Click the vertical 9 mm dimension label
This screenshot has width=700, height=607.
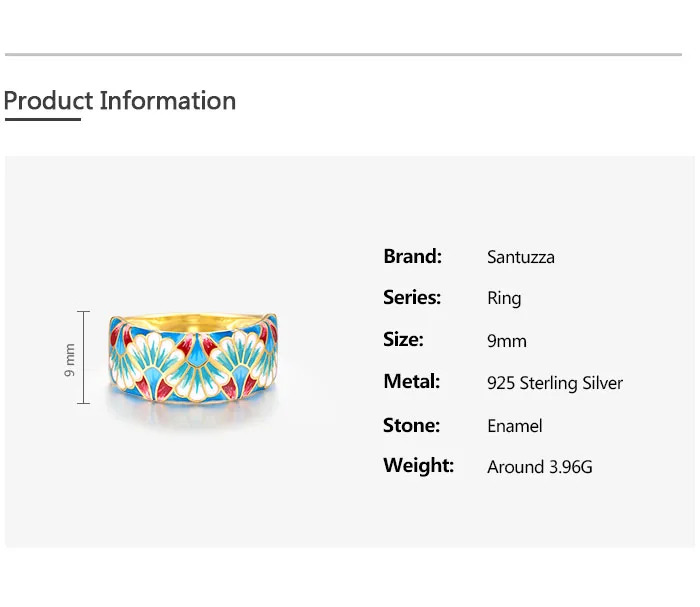pyautogui.click(x=70, y=359)
